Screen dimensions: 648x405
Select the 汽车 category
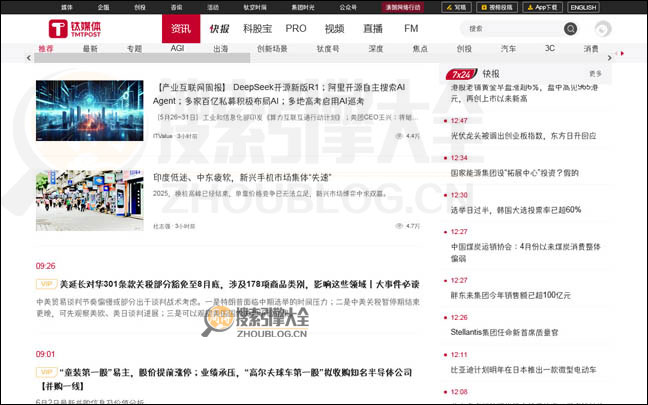508,48
